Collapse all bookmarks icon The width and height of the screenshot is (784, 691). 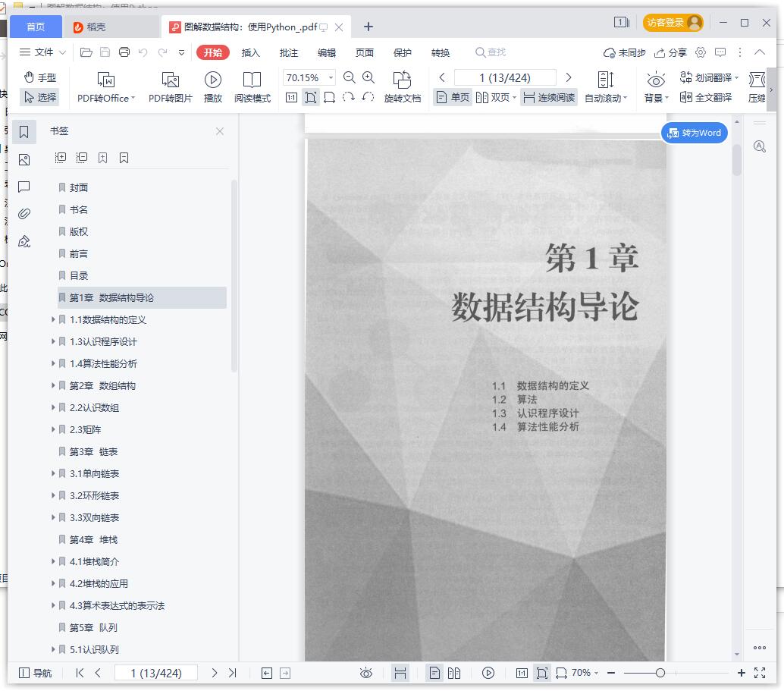point(81,158)
